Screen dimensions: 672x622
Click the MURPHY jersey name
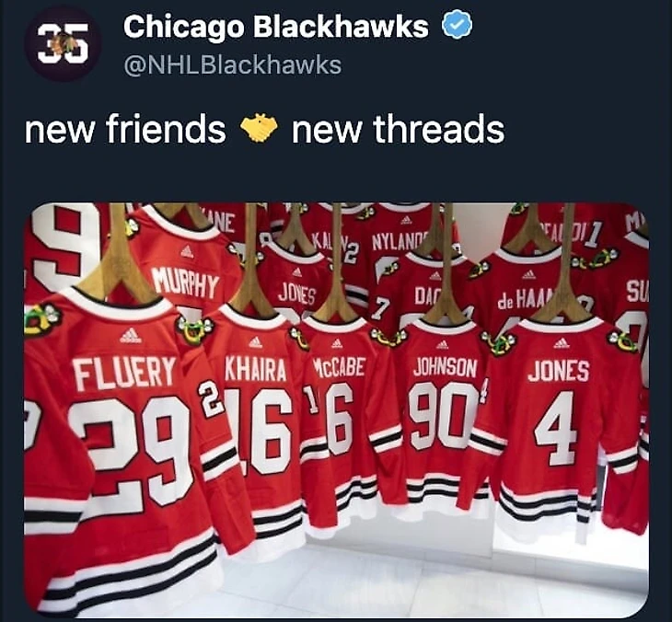(x=186, y=282)
